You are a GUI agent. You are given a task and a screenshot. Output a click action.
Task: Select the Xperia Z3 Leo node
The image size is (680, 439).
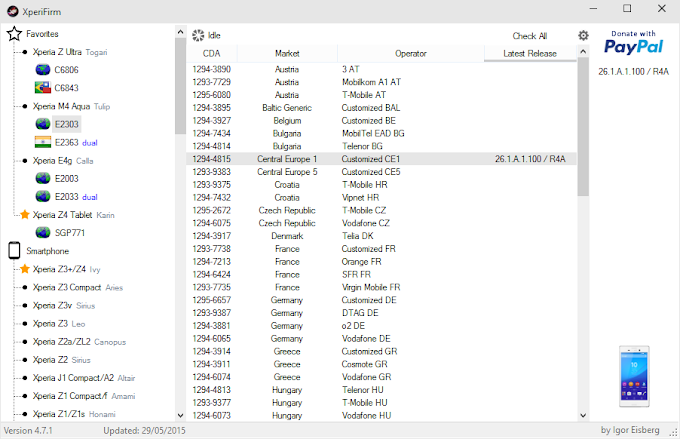point(59,324)
